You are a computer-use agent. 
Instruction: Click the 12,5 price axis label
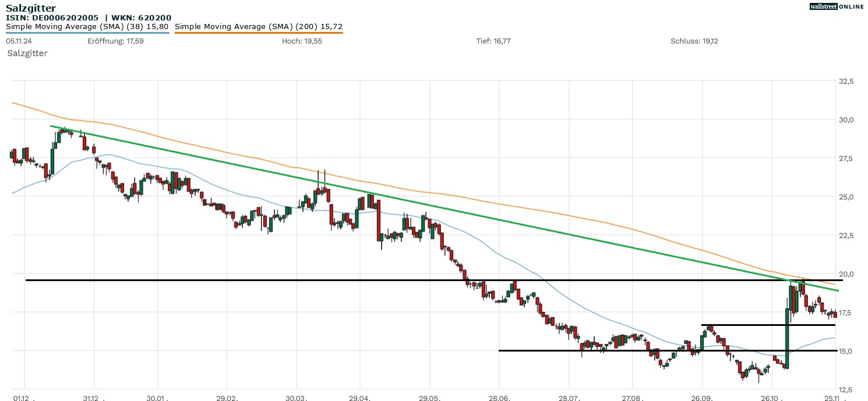pyautogui.click(x=846, y=389)
